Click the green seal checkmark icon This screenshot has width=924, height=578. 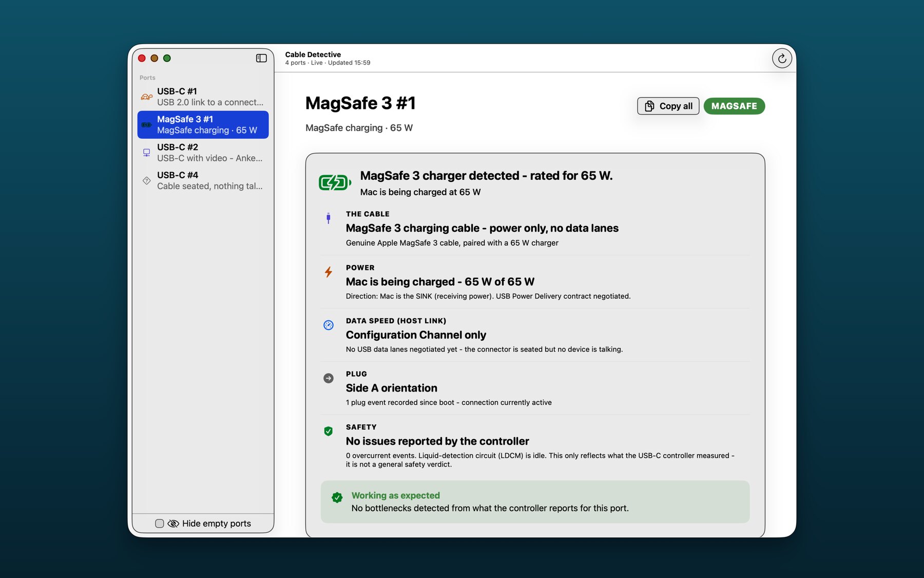337,497
